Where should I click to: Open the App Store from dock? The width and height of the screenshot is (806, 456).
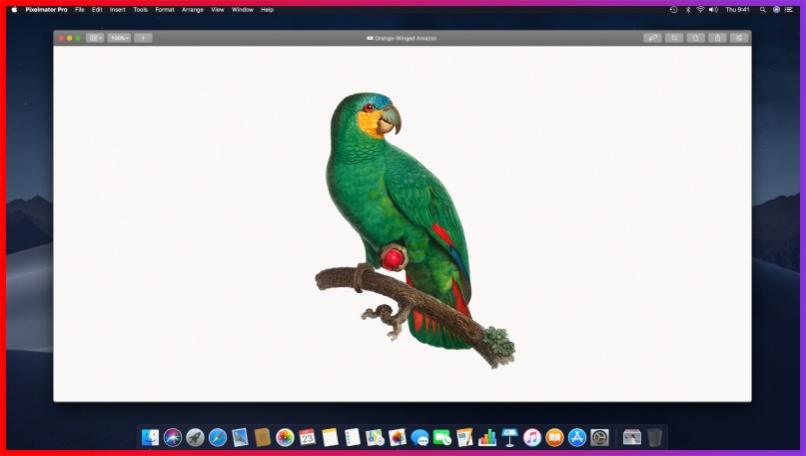pyautogui.click(x=577, y=437)
